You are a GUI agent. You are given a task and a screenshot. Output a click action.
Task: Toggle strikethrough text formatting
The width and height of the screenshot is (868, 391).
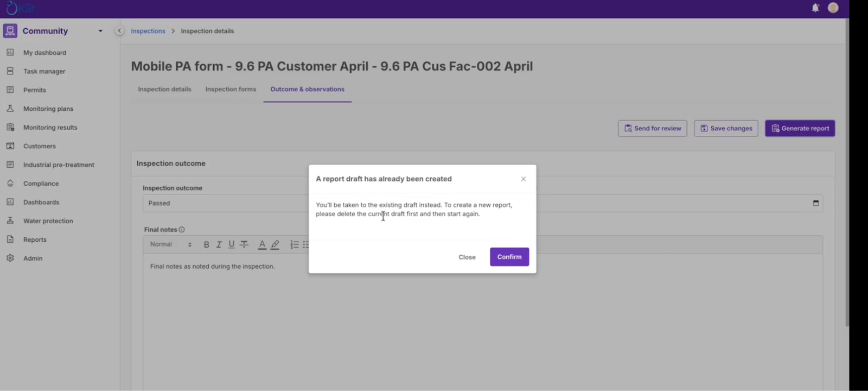[244, 244]
